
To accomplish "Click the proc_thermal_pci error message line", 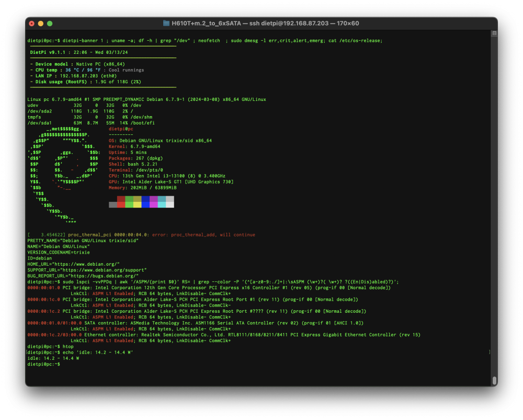I will 141,235.
